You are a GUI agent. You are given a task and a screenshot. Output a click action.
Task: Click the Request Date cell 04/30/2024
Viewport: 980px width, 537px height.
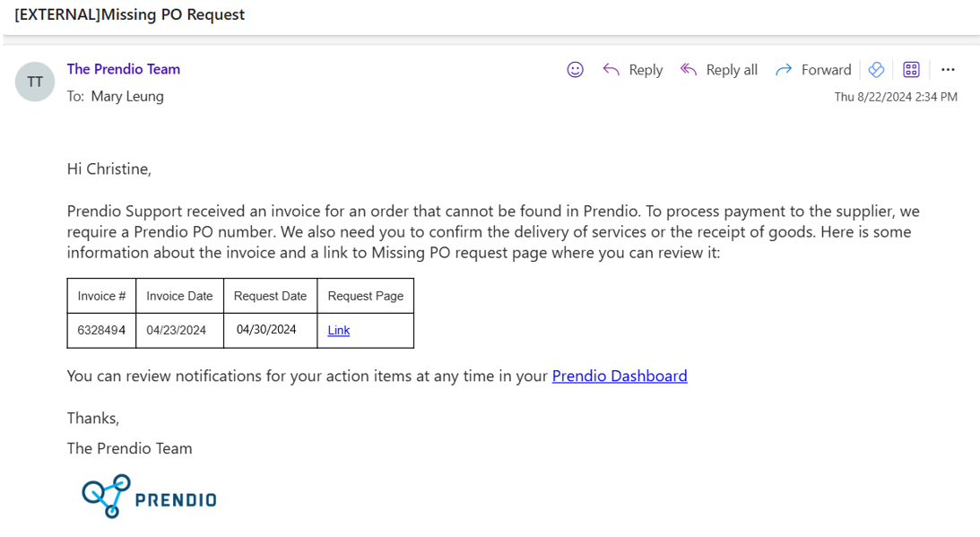(270, 328)
